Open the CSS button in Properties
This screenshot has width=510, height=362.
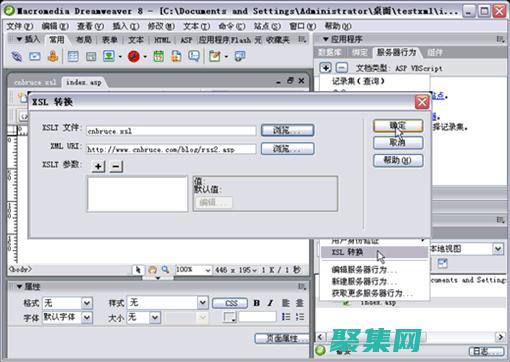click(230, 303)
